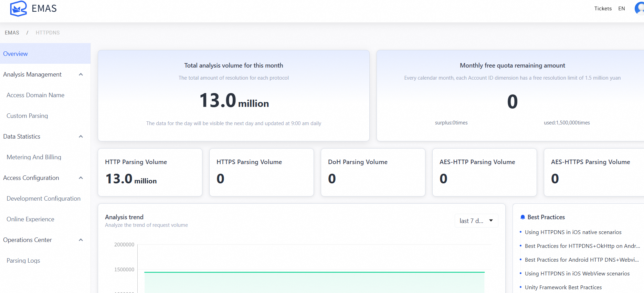
Task: Click the Analysis trend heading
Action: (124, 217)
